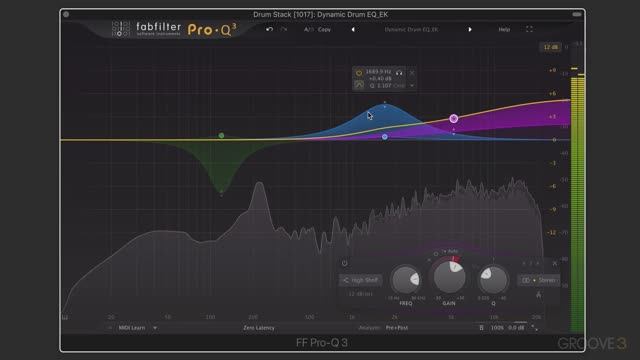Viewport: 640px width, 360px height.
Task: Click the fabfilter Pro-Q 3 logo
Action: tap(174, 29)
